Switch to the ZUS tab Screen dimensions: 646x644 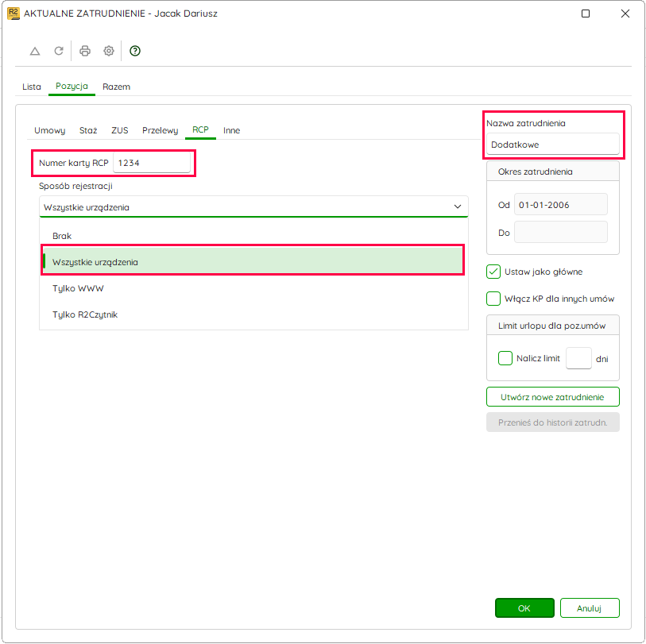pyautogui.click(x=120, y=130)
